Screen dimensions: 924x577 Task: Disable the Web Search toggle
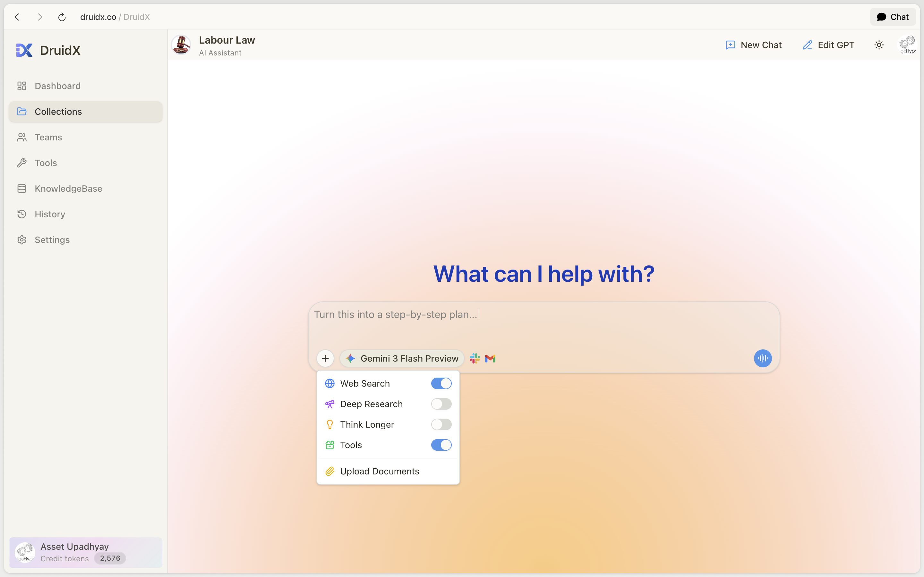[x=441, y=383]
